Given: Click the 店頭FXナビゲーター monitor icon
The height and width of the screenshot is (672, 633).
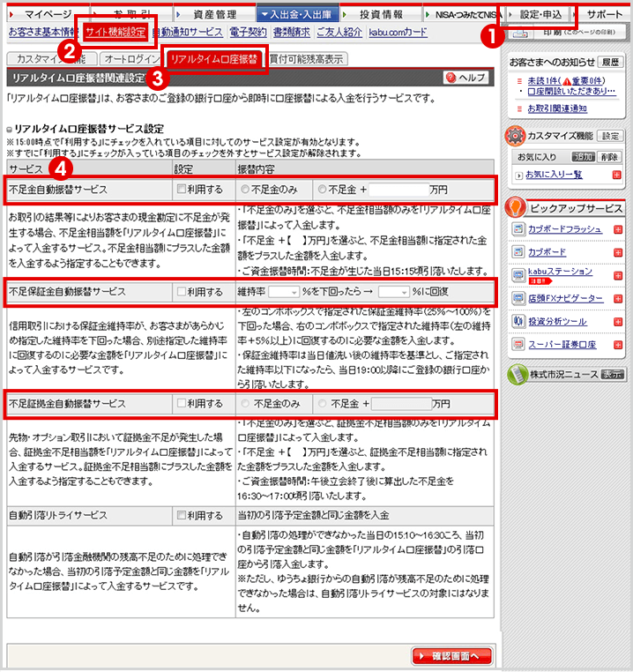Looking at the screenshot, I should click(x=518, y=298).
